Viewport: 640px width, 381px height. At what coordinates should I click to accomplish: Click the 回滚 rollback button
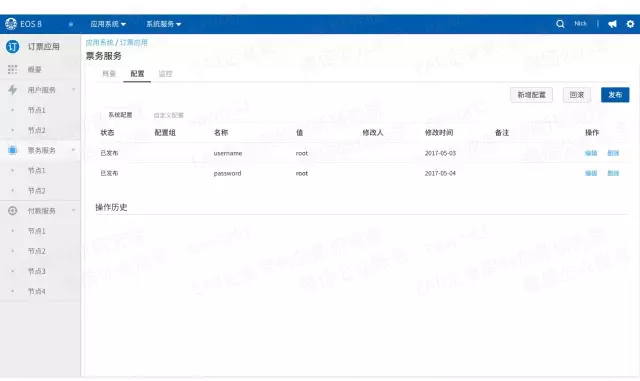tap(577, 95)
